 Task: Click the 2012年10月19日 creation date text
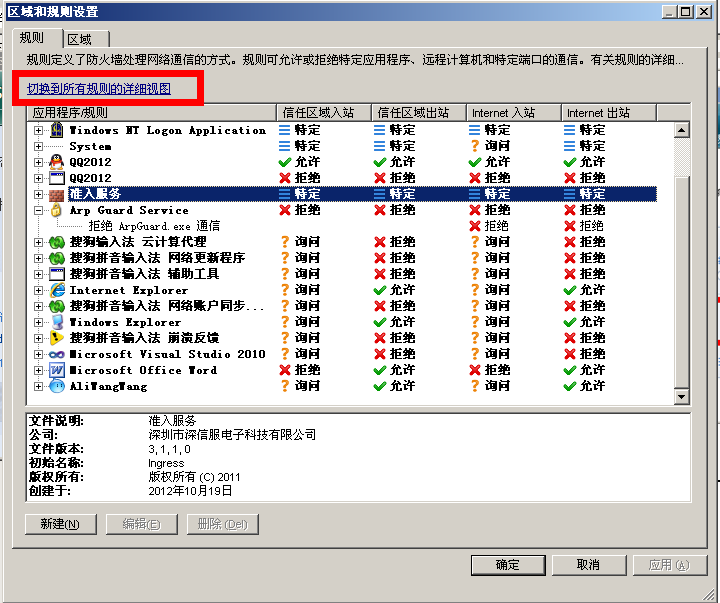tap(190, 491)
